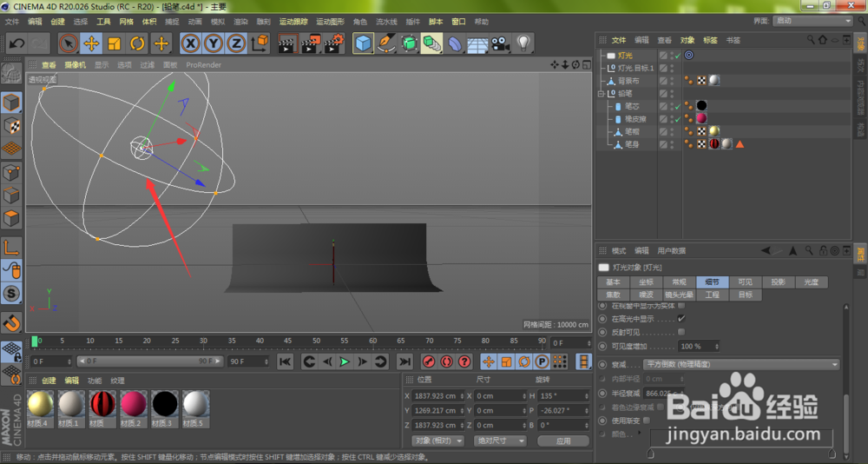Open the 绝对尺寸 size dropdown
This screenshot has height=464, width=868.
tap(500, 441)
